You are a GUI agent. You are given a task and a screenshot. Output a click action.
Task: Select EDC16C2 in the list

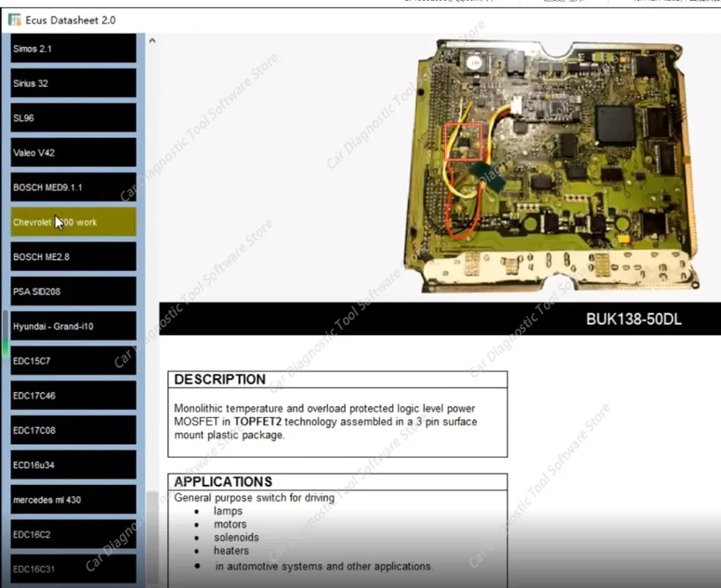tap(73, 534)
